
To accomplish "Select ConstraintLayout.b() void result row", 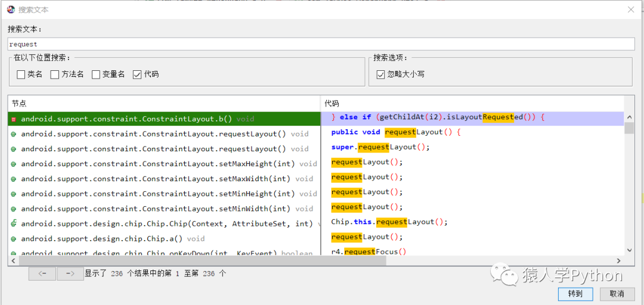I will (165, 119).
